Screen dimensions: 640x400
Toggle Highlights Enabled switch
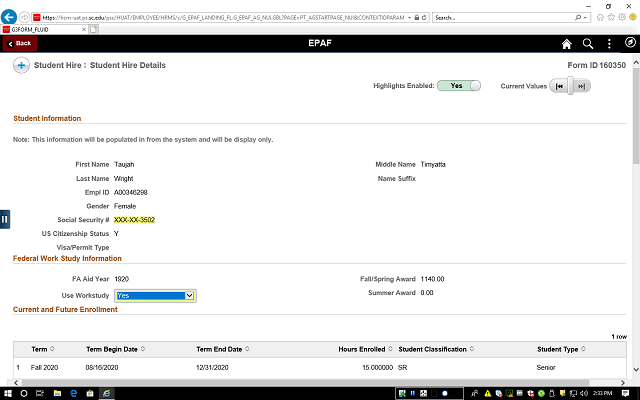coord(459,86)
